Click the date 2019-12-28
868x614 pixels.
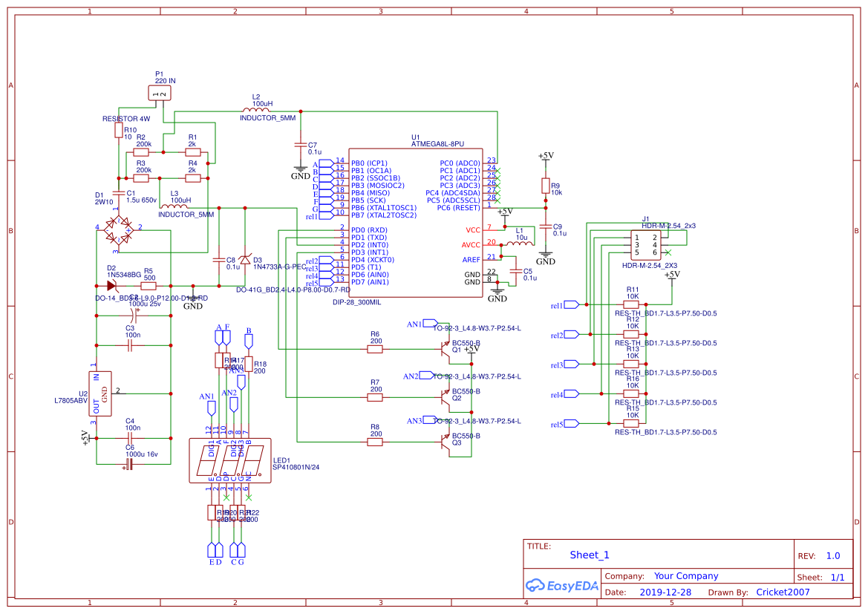coord(665,592)
